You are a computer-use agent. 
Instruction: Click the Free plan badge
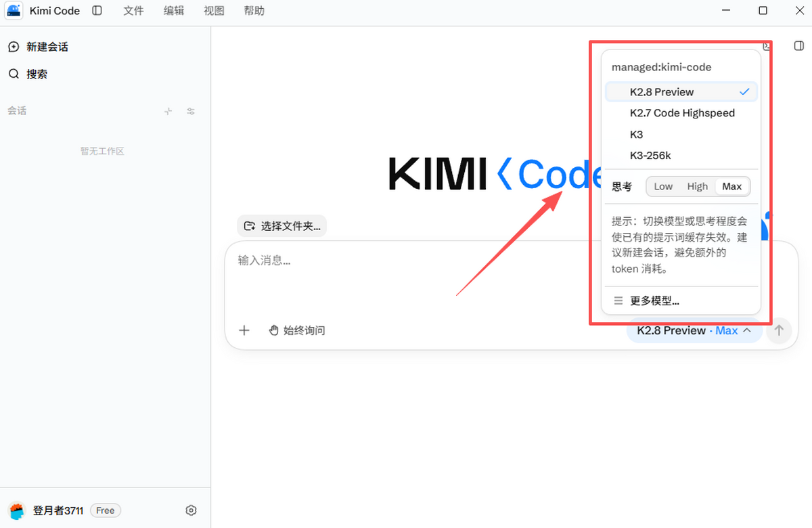[106, 510]
